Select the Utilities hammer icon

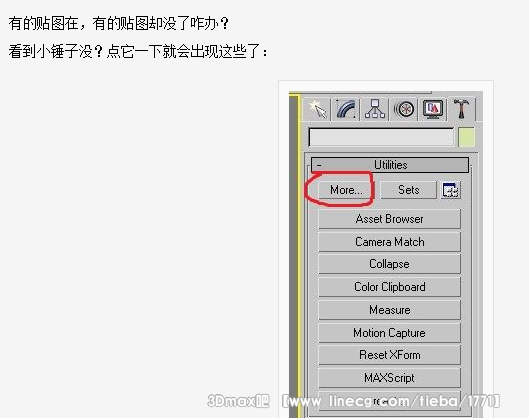coord(462,109)
